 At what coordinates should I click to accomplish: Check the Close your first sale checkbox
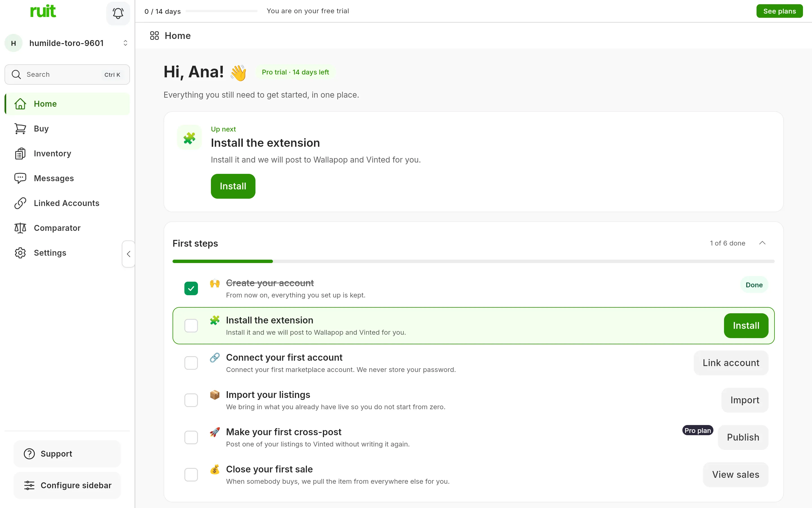(191, 475)
